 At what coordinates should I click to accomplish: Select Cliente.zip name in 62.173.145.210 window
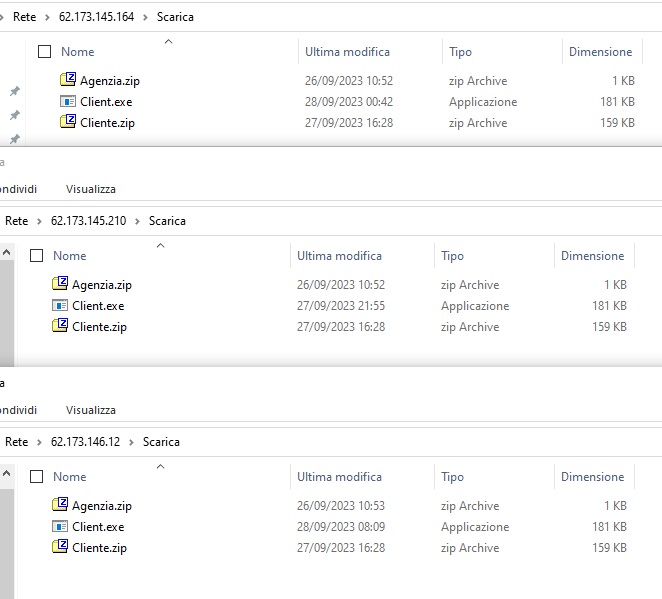tap(99, 327)
